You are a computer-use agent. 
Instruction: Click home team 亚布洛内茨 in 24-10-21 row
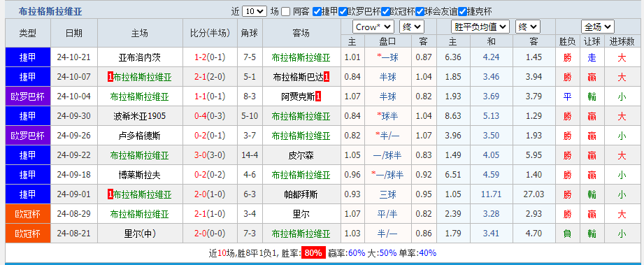click(x=140, y=57)
